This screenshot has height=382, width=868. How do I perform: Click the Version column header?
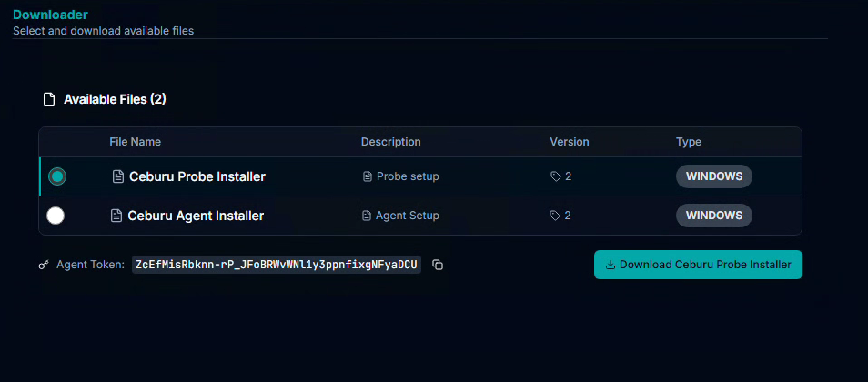[x=569, y=142]
